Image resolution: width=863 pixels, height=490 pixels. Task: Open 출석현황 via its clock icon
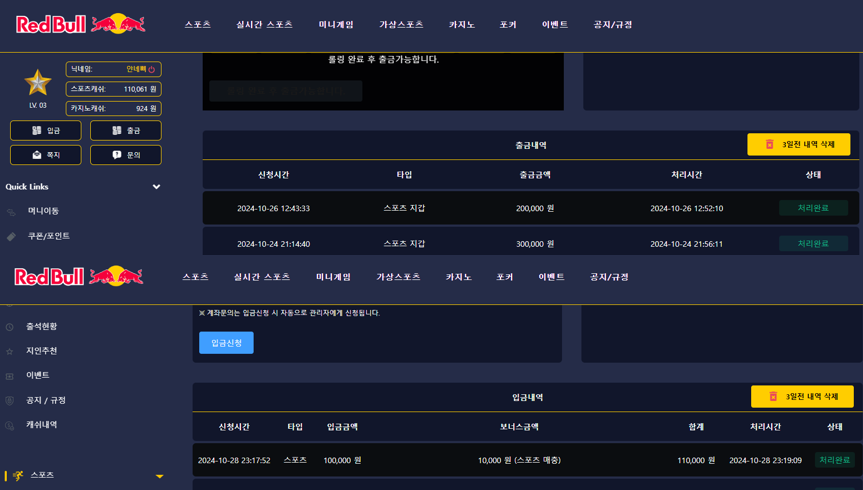pyautogui.click(x=10, y=327)
